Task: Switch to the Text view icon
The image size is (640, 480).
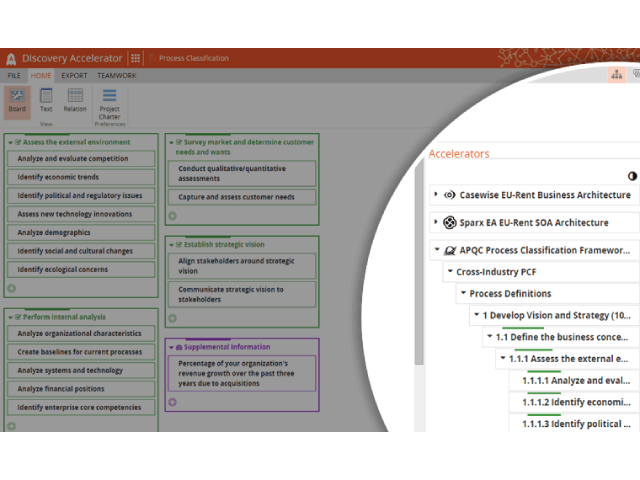Action: point(46,101)
